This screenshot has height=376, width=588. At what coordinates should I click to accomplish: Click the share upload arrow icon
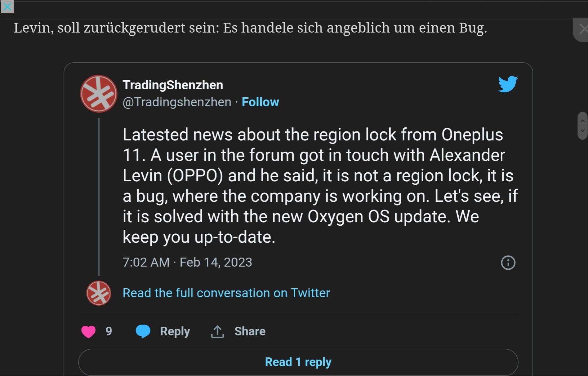217,332
